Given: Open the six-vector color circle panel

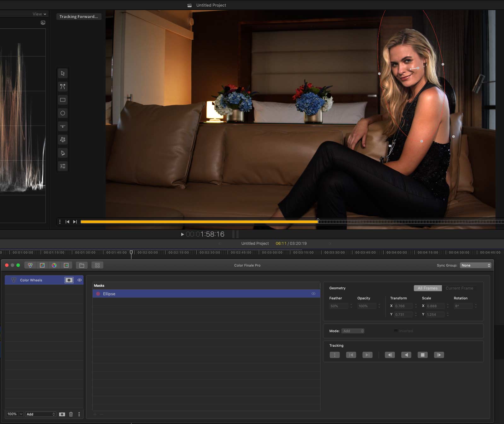Looking at the screenshot, I should point(54,265).
